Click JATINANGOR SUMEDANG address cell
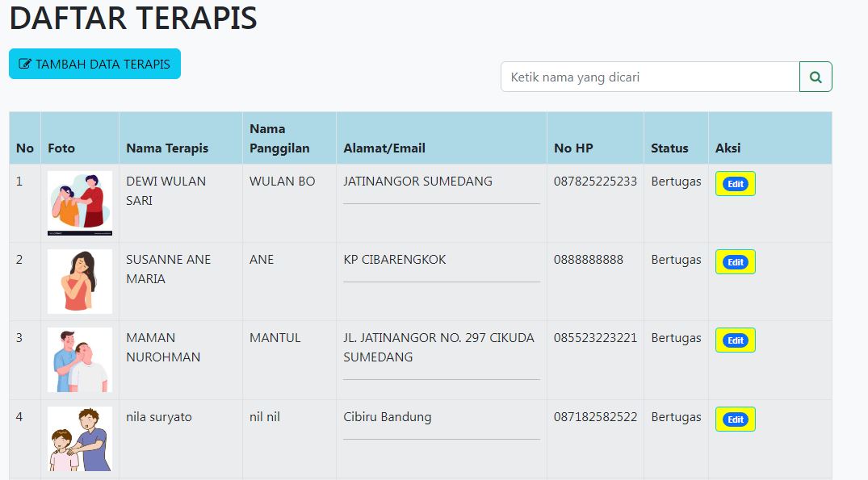The height and width of the screenshot is (480, 868). coord(417,182)
